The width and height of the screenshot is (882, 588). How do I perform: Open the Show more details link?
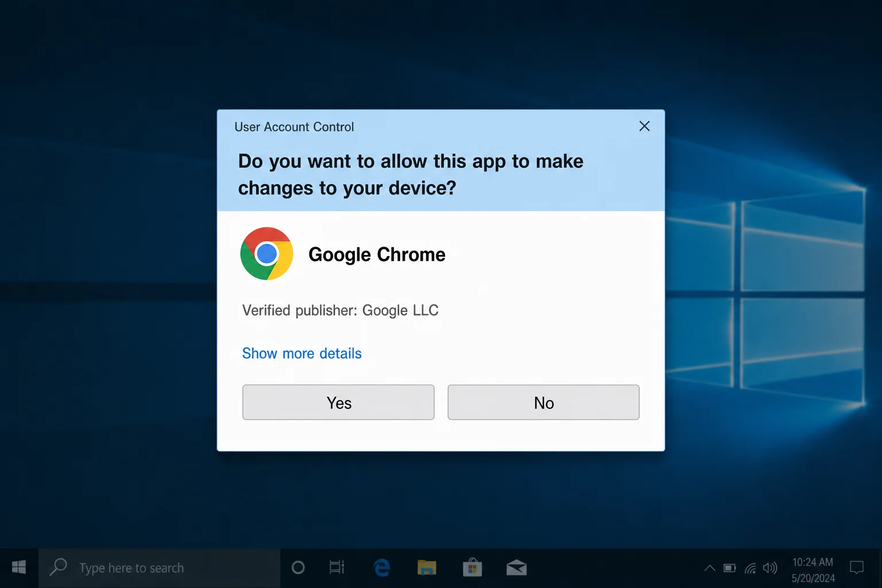click(301, 353)
